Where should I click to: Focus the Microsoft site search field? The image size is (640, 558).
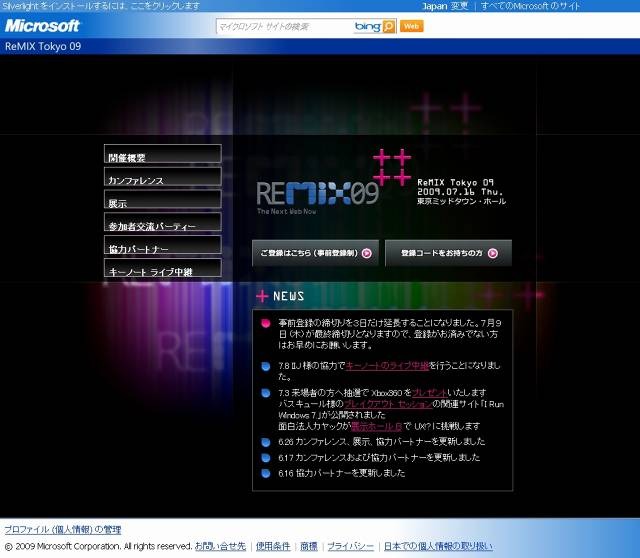pyautogui.click(x=284, y=27)
